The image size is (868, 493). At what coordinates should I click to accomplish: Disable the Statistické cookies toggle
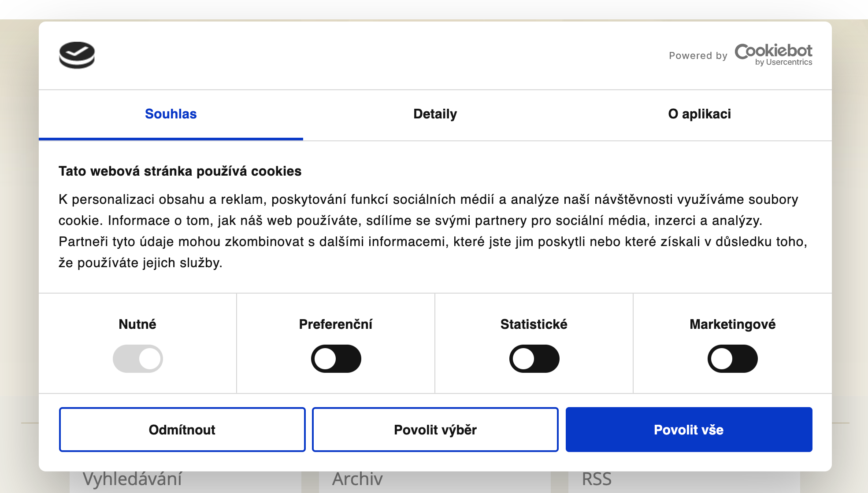(x=534, y=359)
